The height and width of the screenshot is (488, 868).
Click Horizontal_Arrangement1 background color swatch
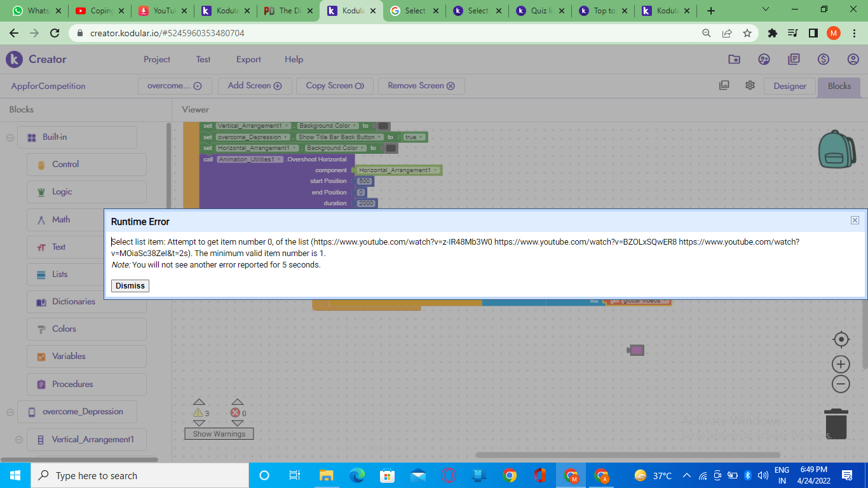pyautogui.click(x=391, y=148)
